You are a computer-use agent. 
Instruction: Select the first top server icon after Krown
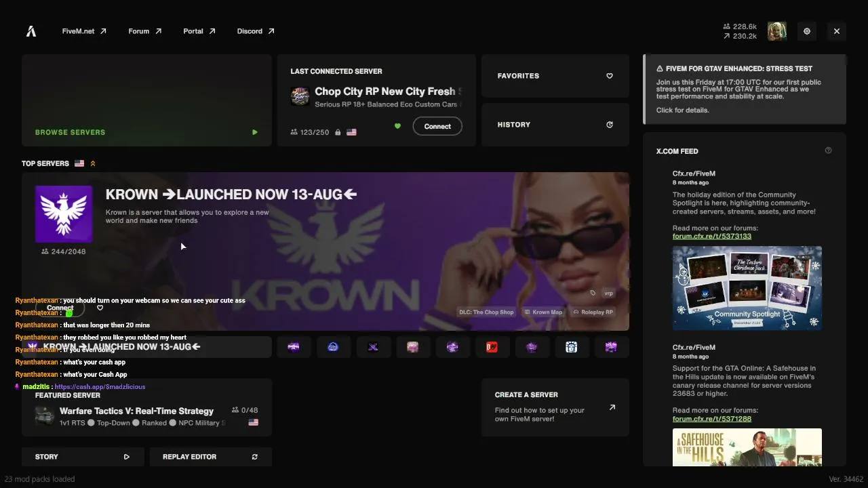pyautogui.click(x=294, y=347)
